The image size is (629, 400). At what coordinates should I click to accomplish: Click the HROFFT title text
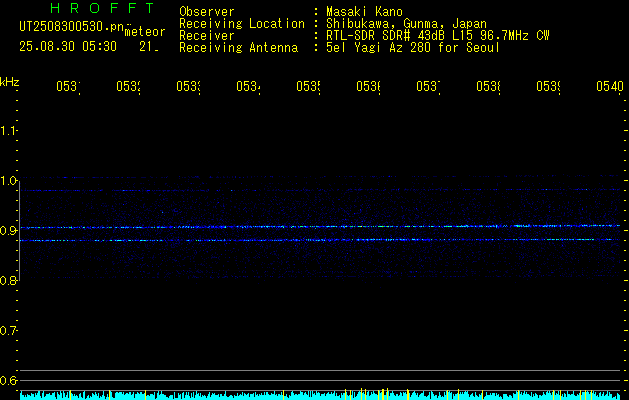click(x=102, y=8)
